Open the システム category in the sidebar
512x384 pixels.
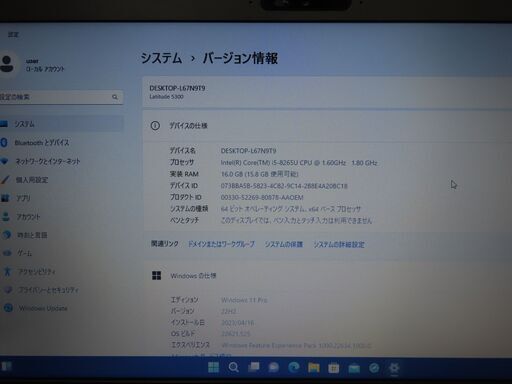pyautogui.click(x=62, y=124)
